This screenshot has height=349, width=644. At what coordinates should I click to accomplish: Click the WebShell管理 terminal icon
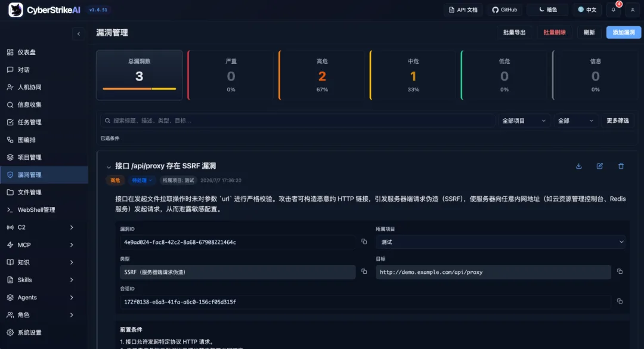(10, 209)
